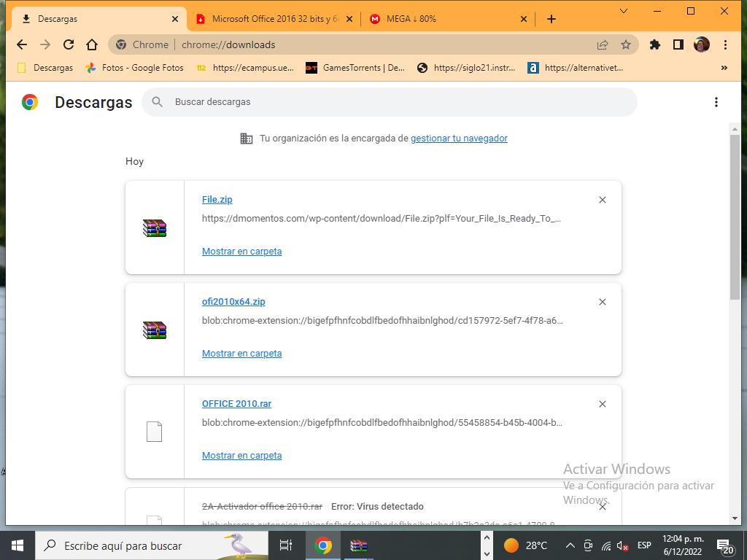Bookmark this page with the star icon
The height and width of the screenshot is (560, 747).
coord(625,44)
